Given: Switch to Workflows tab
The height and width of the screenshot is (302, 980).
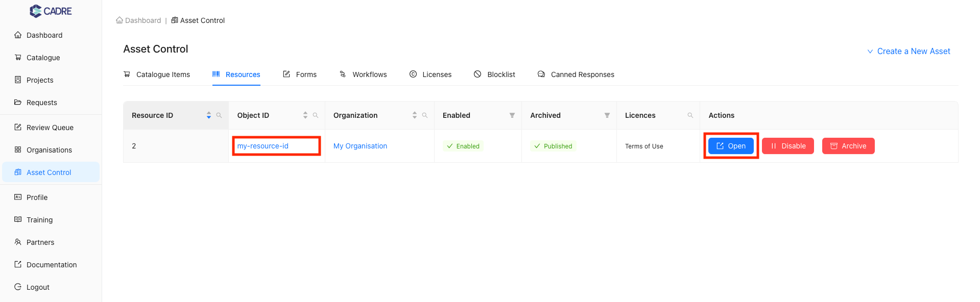Looking at the screenshot, I should [x=363, y=74].
